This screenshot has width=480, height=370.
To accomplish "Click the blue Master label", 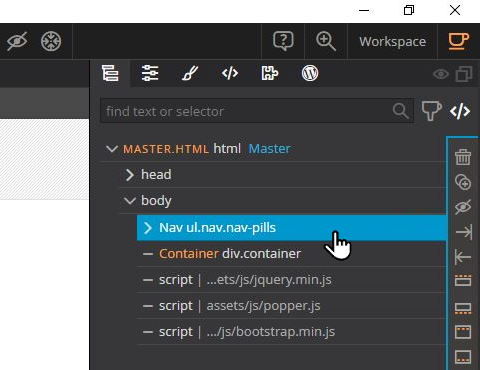I will [x=269, y=149].
